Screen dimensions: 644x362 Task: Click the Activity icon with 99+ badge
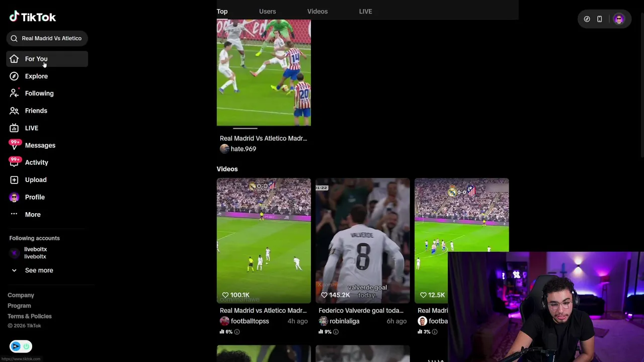coord(14,162)
